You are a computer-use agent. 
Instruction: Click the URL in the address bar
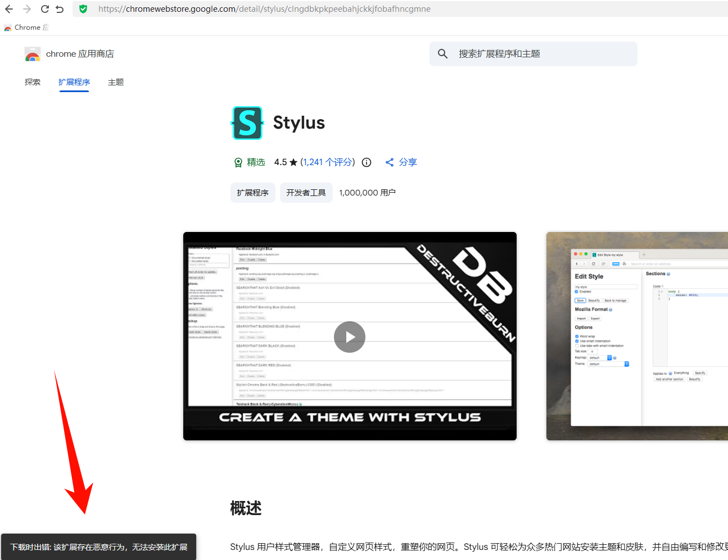264,9
